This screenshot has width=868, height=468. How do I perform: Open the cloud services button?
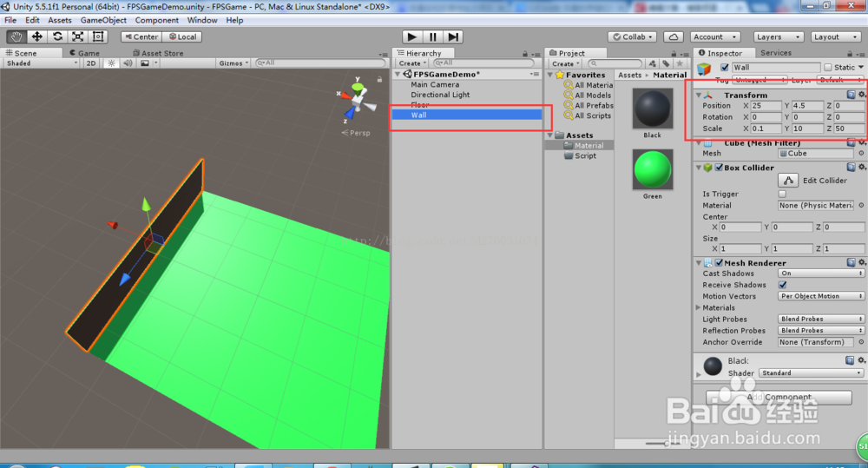click(x=674, y=36)
